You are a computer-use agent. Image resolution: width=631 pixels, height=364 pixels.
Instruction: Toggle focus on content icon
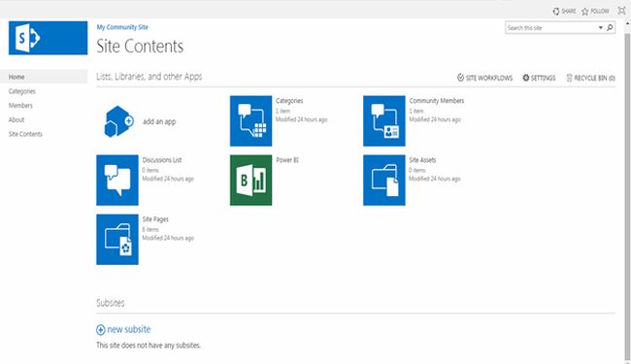pos(621,11)
